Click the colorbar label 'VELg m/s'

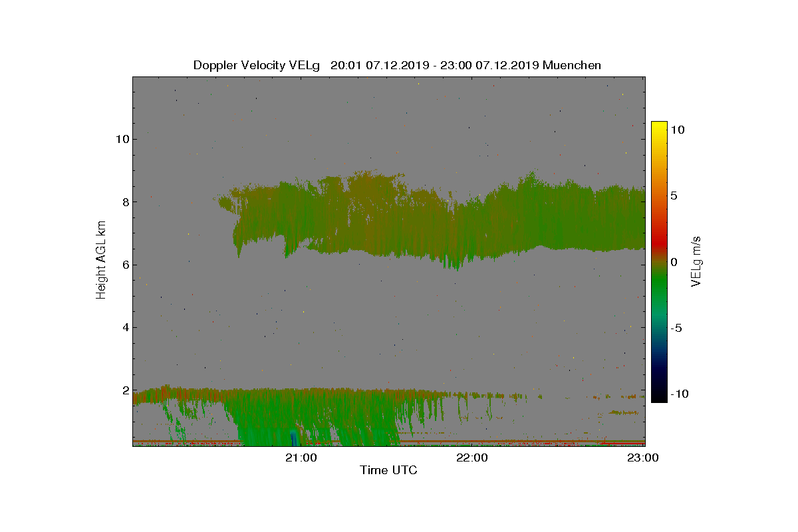click(696, 261)
